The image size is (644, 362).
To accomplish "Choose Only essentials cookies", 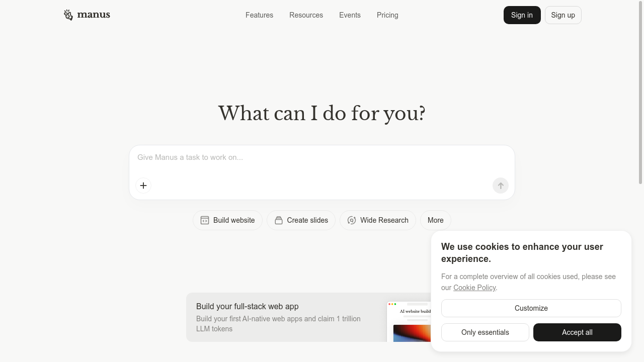I will 485,332.
